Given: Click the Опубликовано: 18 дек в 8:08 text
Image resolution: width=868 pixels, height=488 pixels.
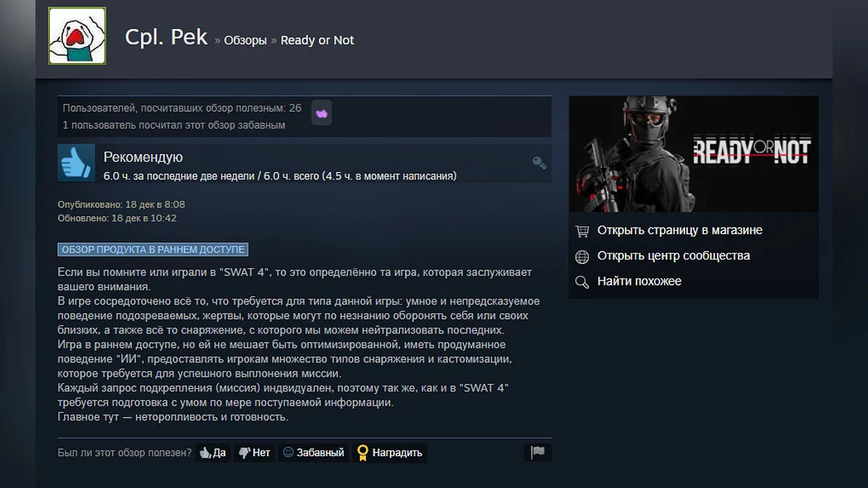Looking at the screenshot, I should pyautogui.click(x=122, y=205).
